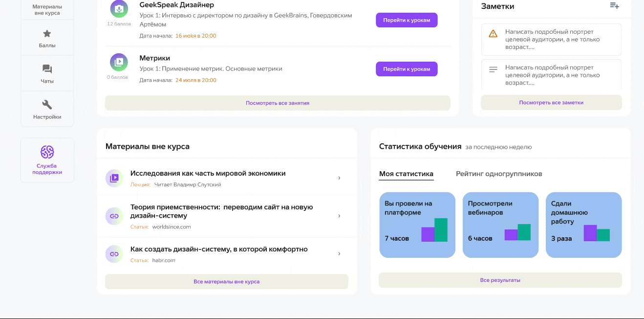Click the lecture video icon for Исследования material
Screen dimensions: 644x319
114,178
